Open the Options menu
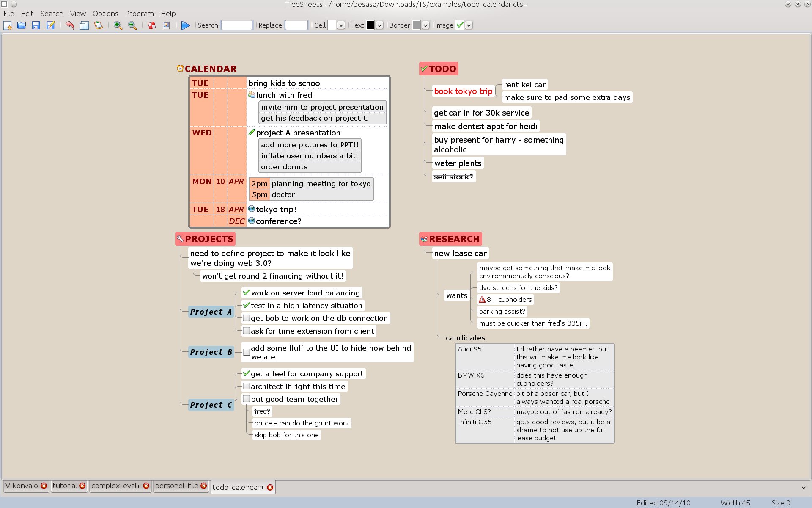 [x=105, y=14]
